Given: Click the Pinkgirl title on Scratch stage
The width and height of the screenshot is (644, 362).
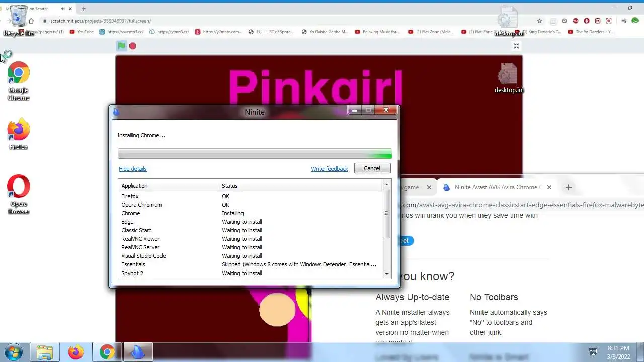Looking at the screenshot, I should (x=316, y=86).
